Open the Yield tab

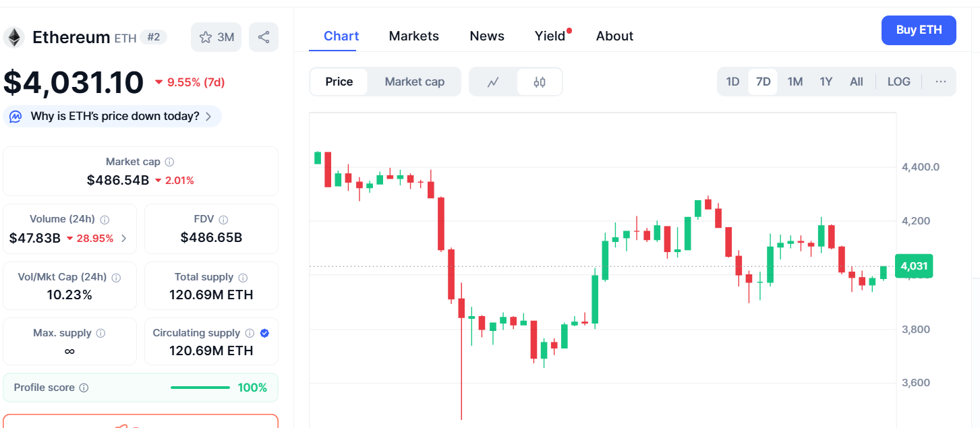550,36
